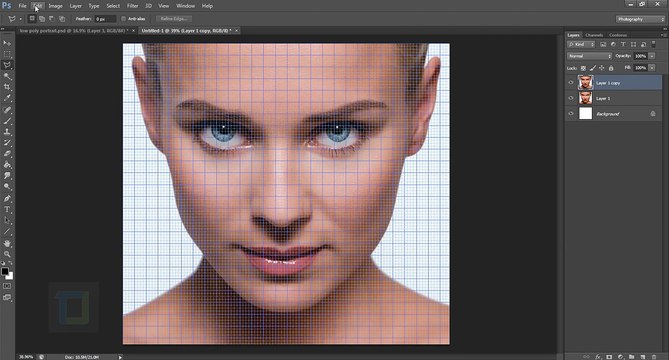Screen dimensions: 669x360
Task: Expand the collapsed toolbox double-arrow
Action: pos(3,29)
